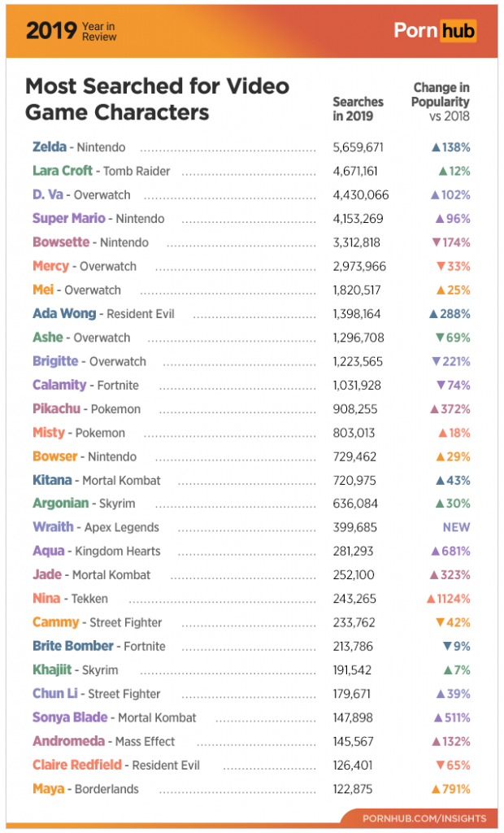Click the "2019 Year in Review" banner title

[72, 31]
